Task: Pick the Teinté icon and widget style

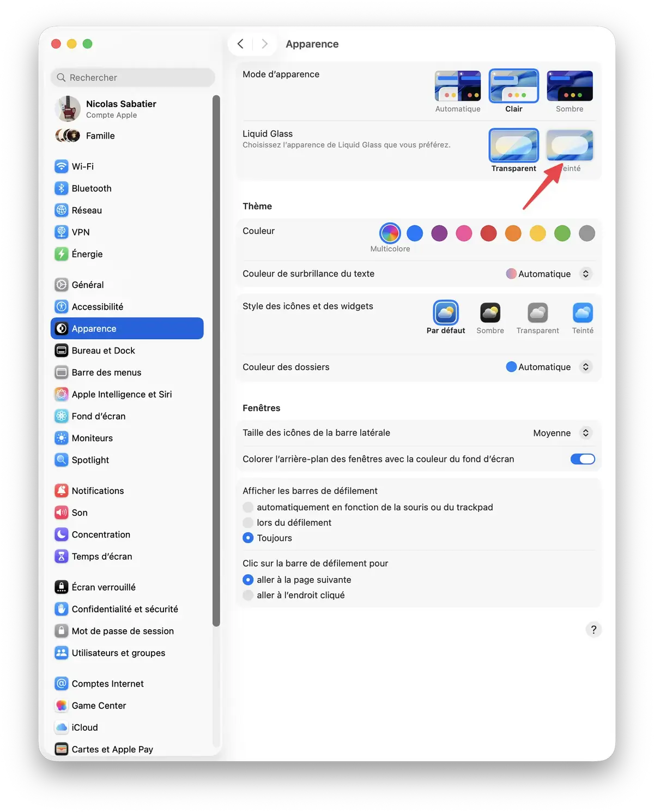Action: (583, 314)
